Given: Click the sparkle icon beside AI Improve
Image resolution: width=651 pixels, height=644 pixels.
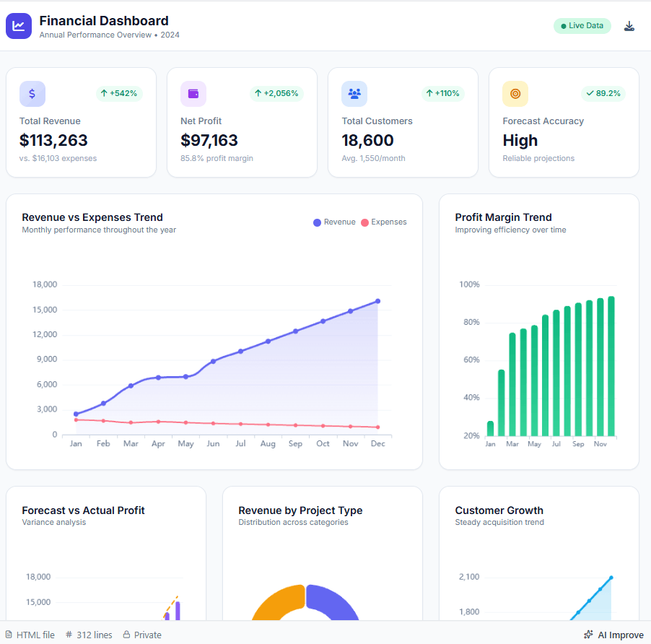Looking at the screenshot, I should 590,634.
